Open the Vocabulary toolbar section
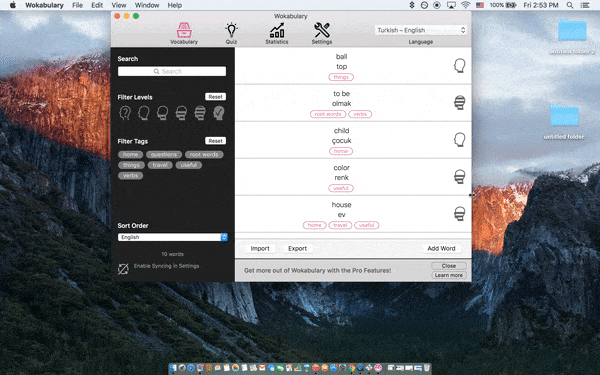The width and height of the screenshot is (600, 375). point(184,33)
